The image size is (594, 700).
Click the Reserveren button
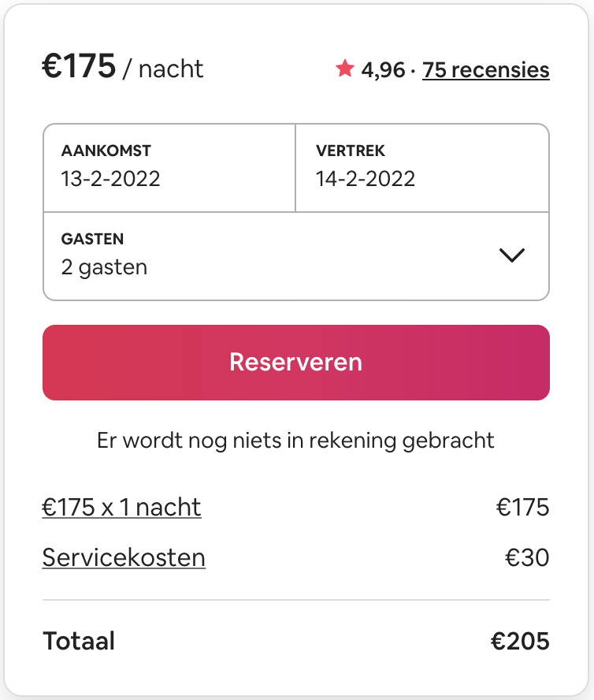pyautogui.click(x=296, y=363)
